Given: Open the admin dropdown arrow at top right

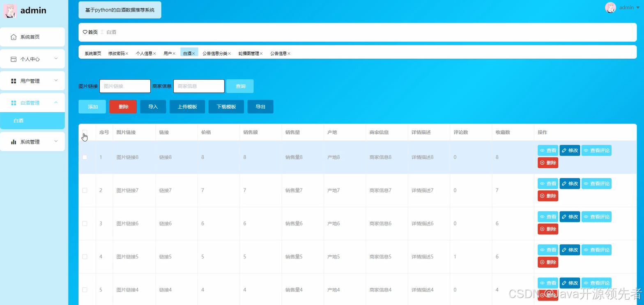Looking at the screenshot, I should click(x=638, y=8).
